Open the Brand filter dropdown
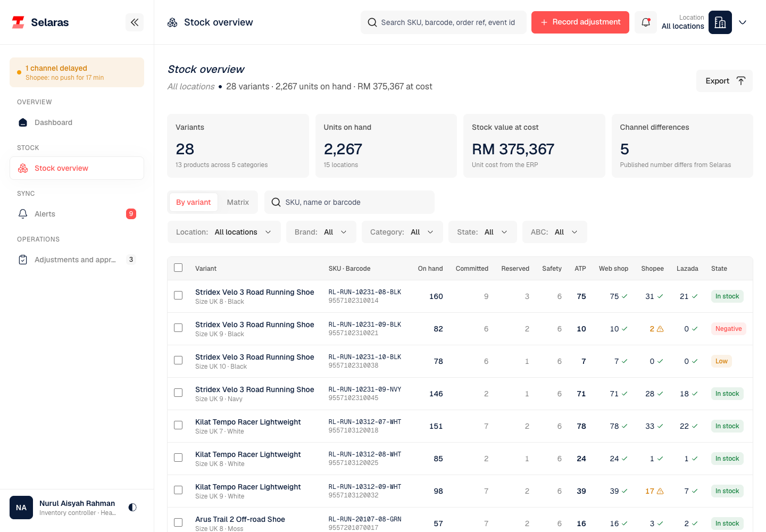766x532 pixels. (x=321, y=232)
